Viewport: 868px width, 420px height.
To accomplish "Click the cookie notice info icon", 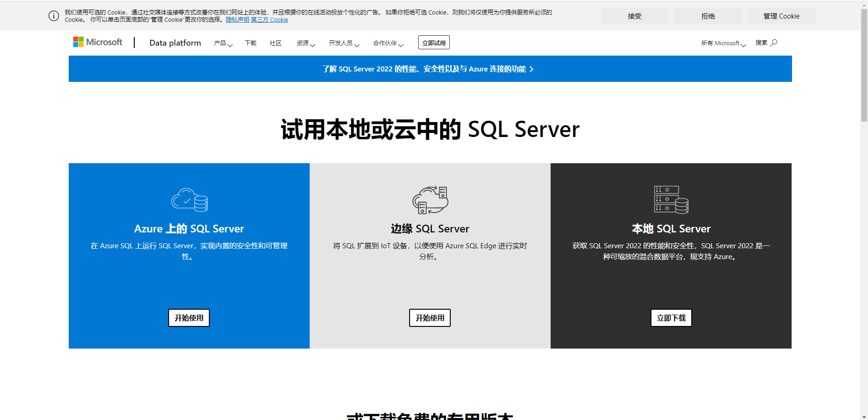I will pos(54,16).
